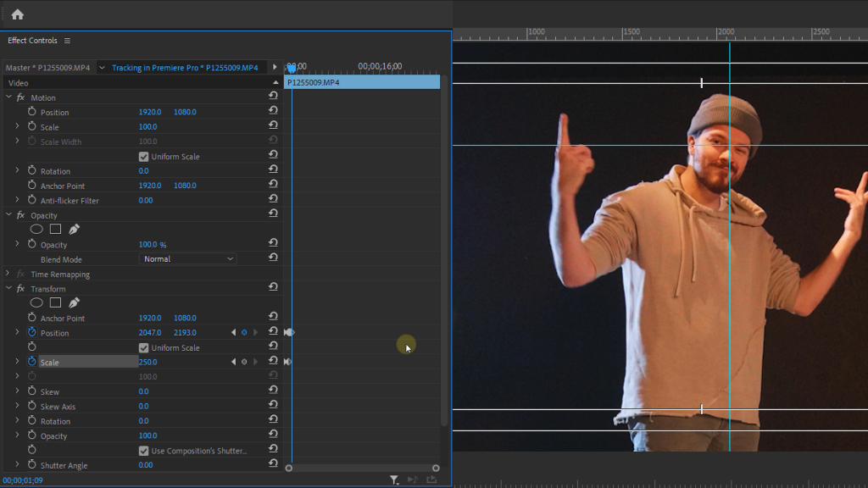Toggle stopwatch for Transform Position
868x488 pixels.
click(32, 332)
